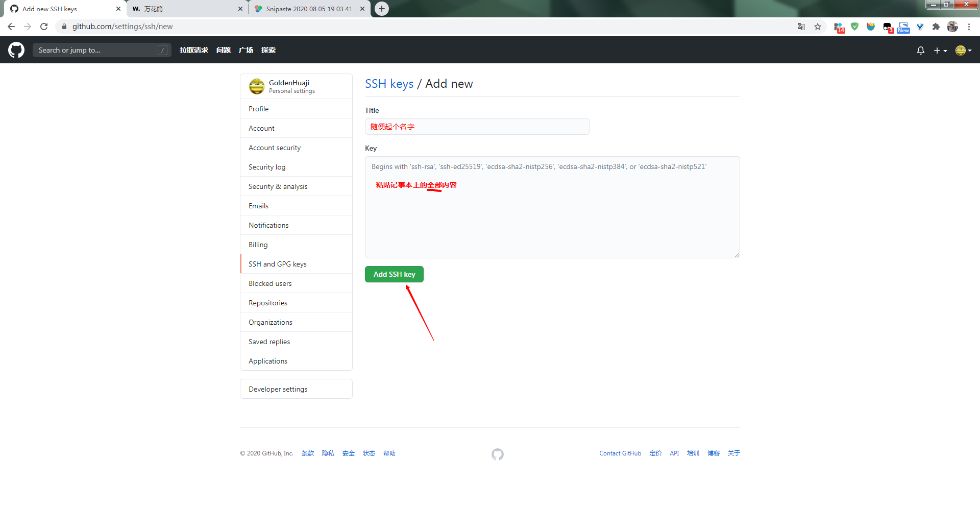Open 探索 in the GitHub header

click(268, 50)
